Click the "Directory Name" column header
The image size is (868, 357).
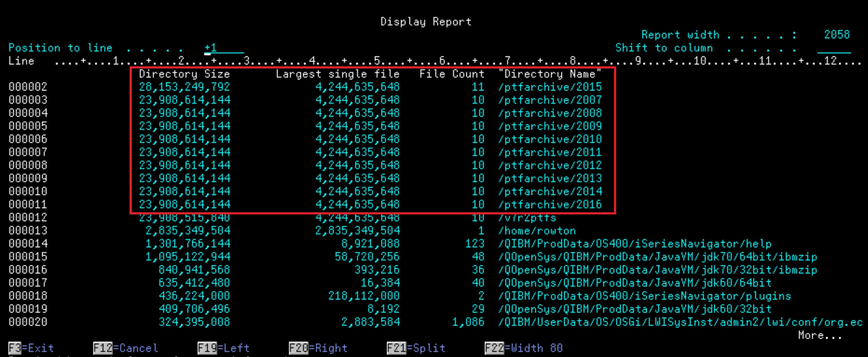[550, 74]
